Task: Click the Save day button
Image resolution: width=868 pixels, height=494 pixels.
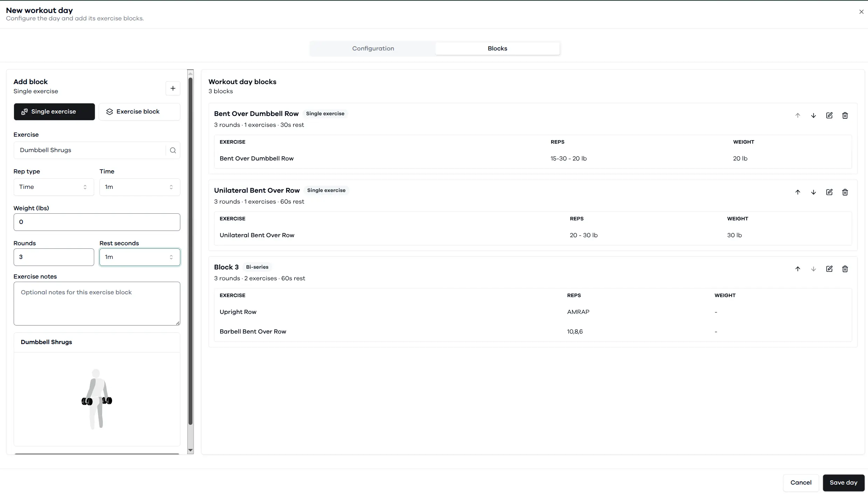Action: 843,483
